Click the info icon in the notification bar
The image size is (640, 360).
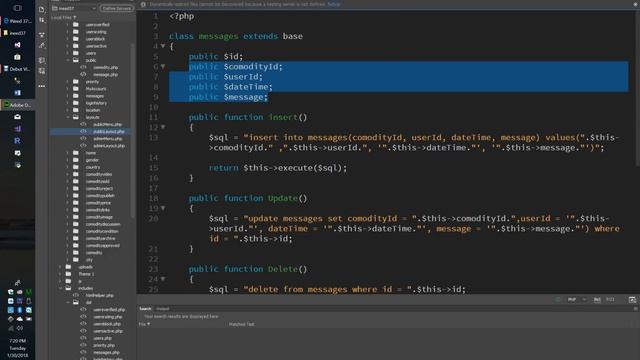coord(143,4)
